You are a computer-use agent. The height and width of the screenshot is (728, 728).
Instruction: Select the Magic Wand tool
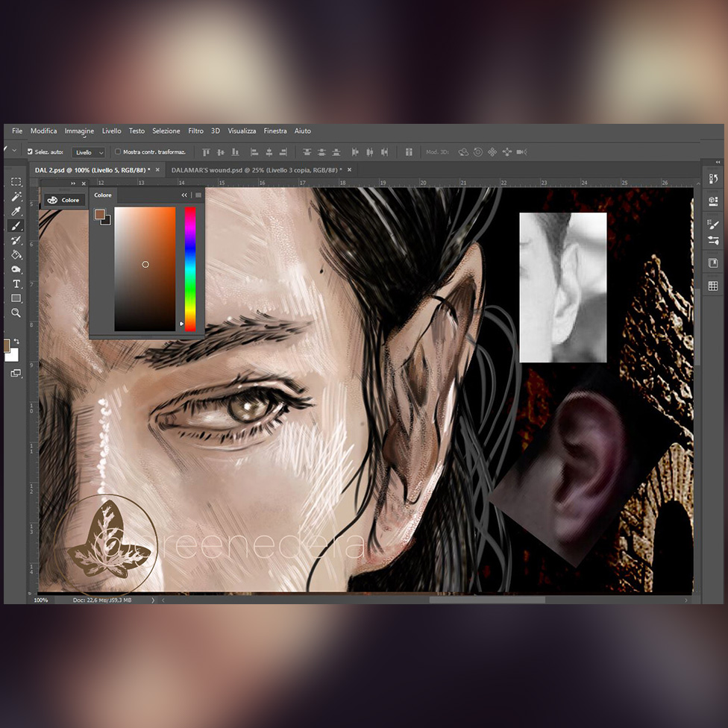point(16,197)
